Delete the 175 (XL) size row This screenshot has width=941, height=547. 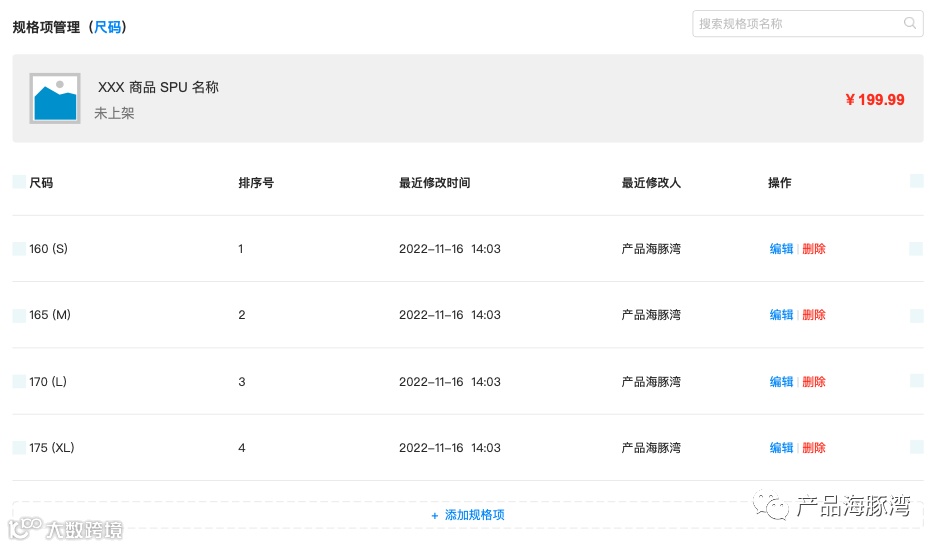tap(814, 447)
